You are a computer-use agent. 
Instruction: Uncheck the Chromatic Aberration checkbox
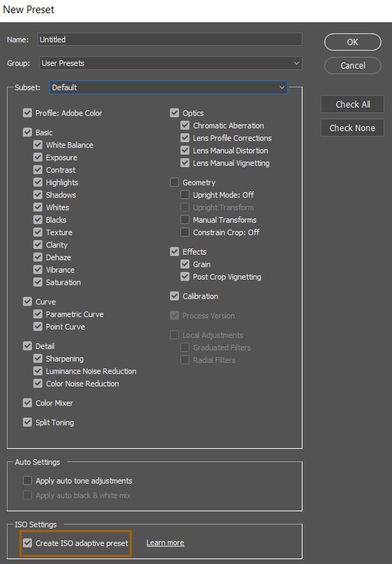pos(185,126)
